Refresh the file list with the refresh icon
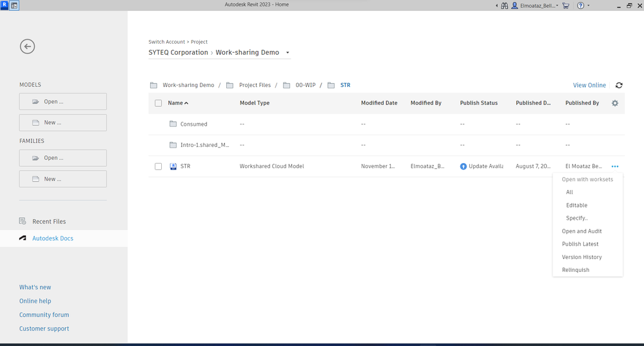 [x=619, y=85]
